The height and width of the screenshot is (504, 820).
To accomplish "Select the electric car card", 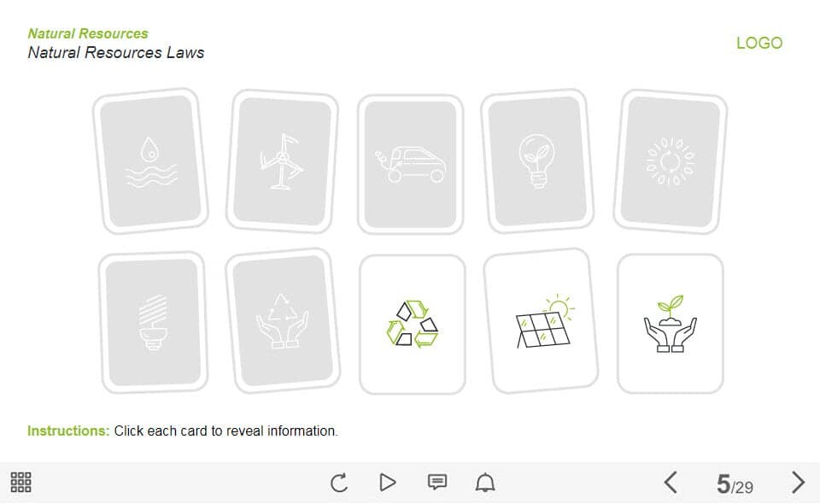I will (411, 164).
